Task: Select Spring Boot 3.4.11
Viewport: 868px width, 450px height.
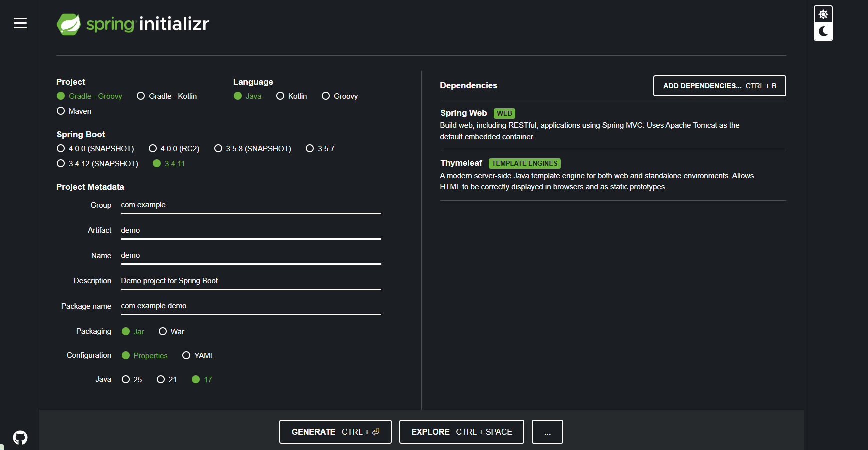Action: click(169, 164)
